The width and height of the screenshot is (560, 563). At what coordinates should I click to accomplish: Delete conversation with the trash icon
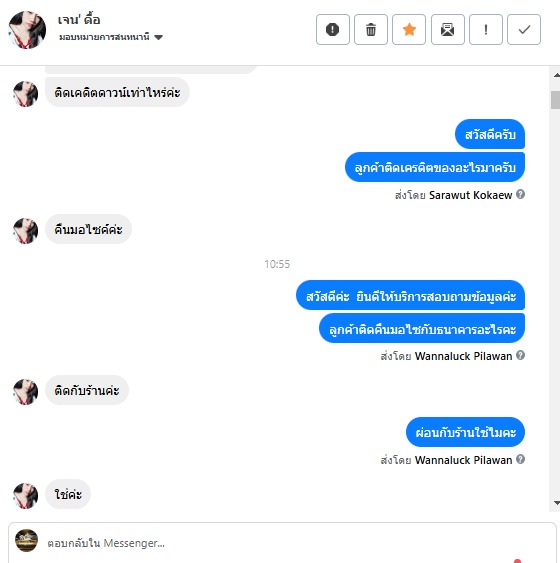click(x=371, y=29)
